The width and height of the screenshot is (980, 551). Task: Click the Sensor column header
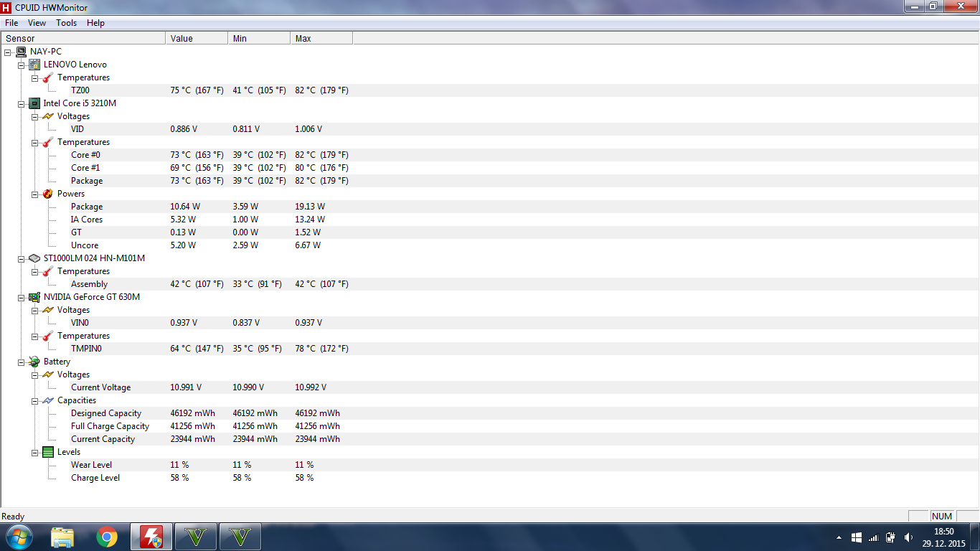[83, 39]
